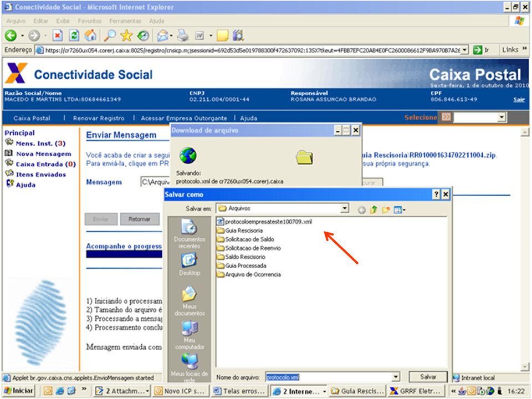
Task: Click the file name input field
Action: (x=329, y=377)
